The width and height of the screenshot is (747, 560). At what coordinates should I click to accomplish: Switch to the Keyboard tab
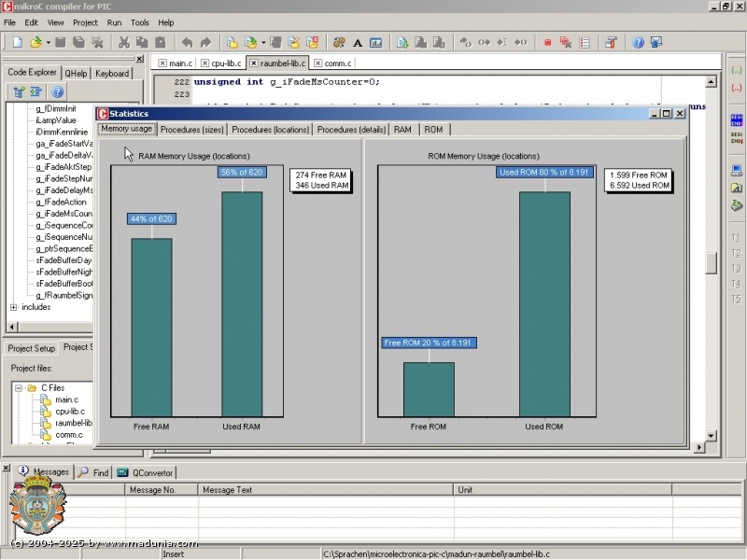pyautogui.click(x=112, y=74)
